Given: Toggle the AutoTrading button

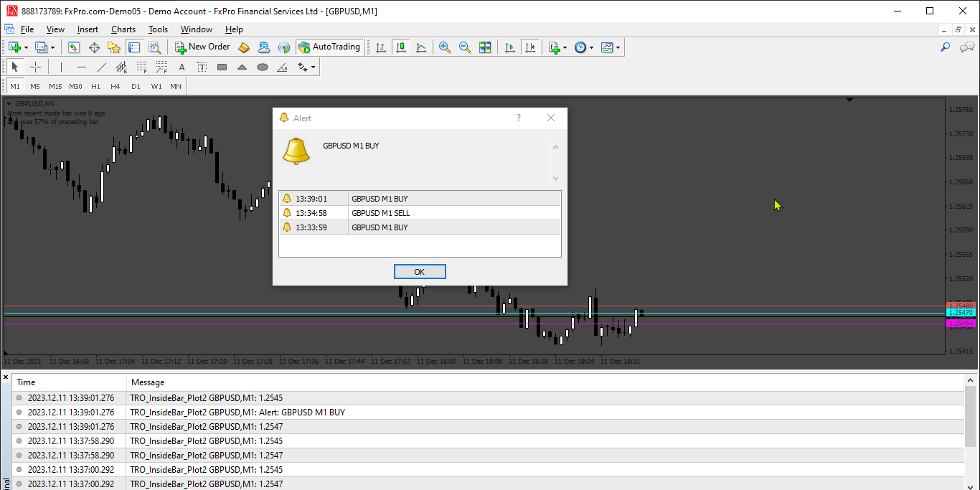Looking at the screenshot, I should [329, 47].
